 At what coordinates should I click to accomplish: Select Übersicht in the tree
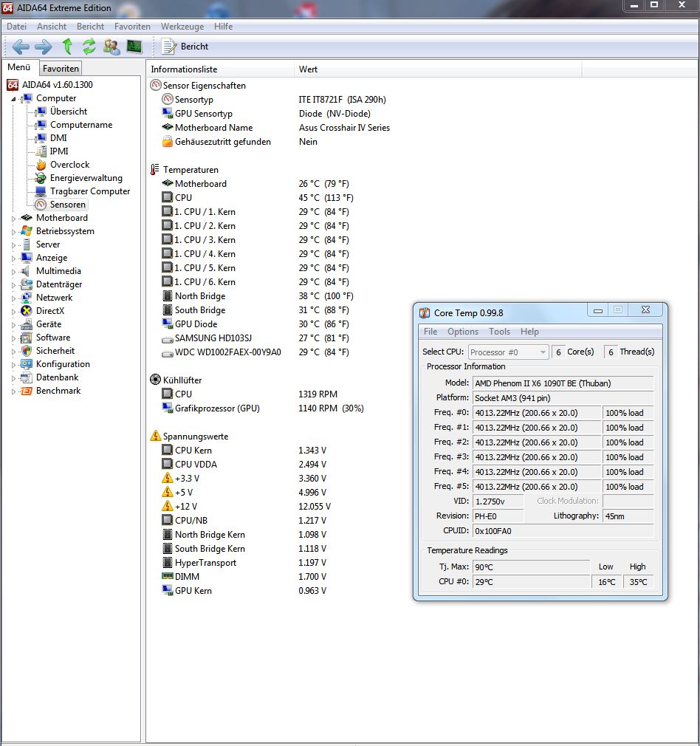tap(69, 112)
